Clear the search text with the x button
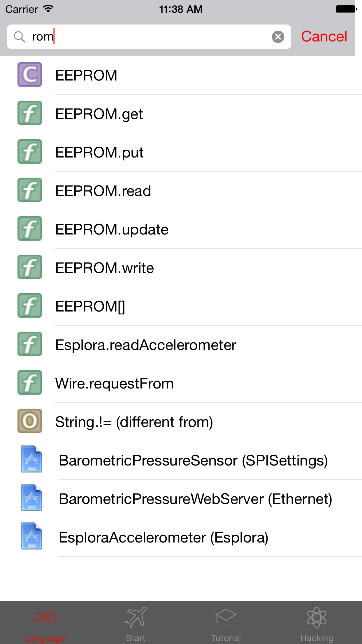The width and height of the screenshot is (362, 644). point(278,36)
